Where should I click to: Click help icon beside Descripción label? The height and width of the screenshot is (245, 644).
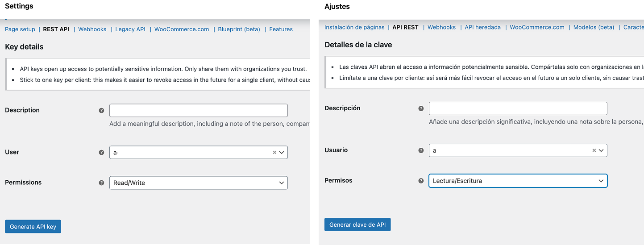[421, 108]
